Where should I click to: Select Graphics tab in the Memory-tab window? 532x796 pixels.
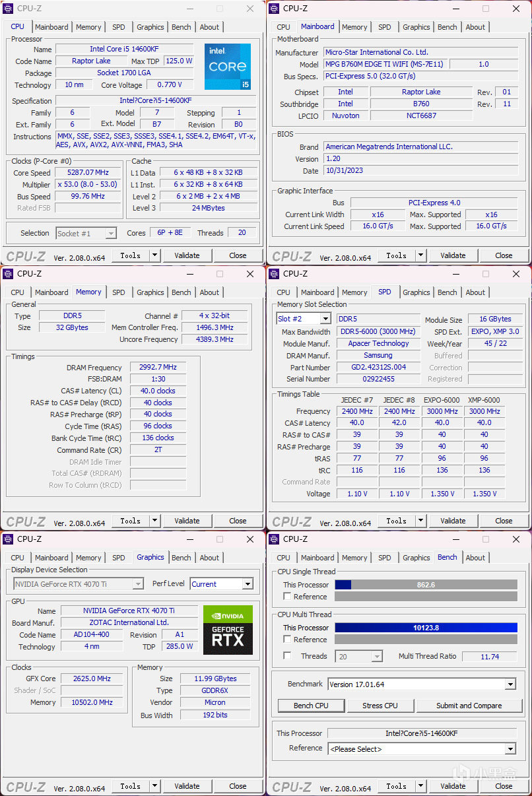[150, 292]
